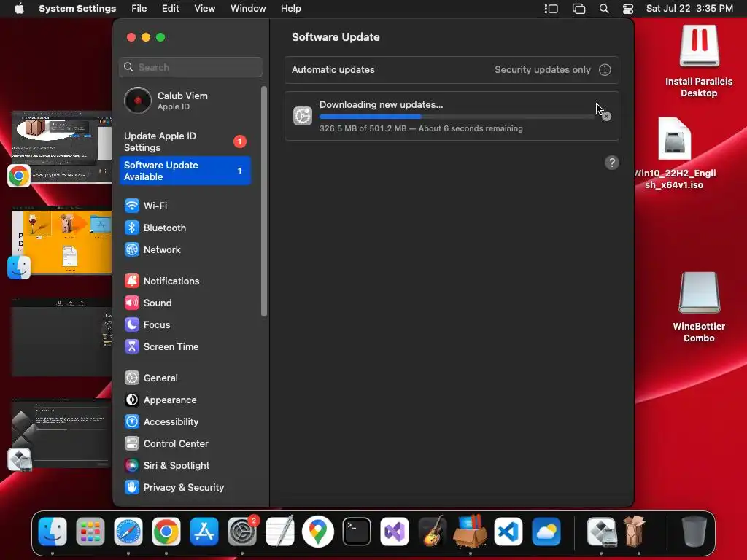This screenshot has height=560, width=747.
Task: Open the View menu
Action: (204, 9)
